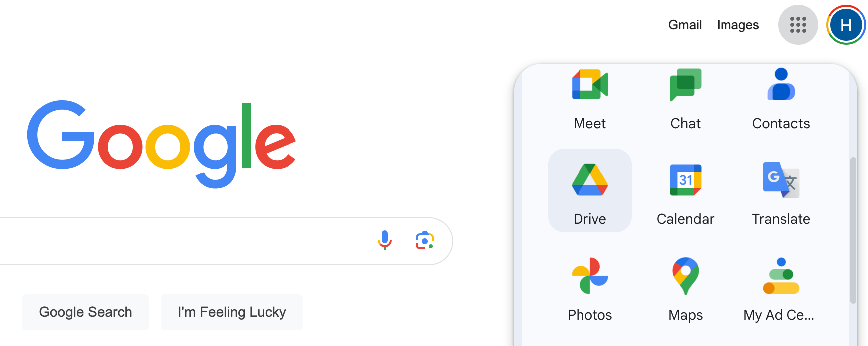Open Google Maps from the apps grid
The height and width of the screenshot is (346, 868).
pyautogui.click(x=685, y=287)
